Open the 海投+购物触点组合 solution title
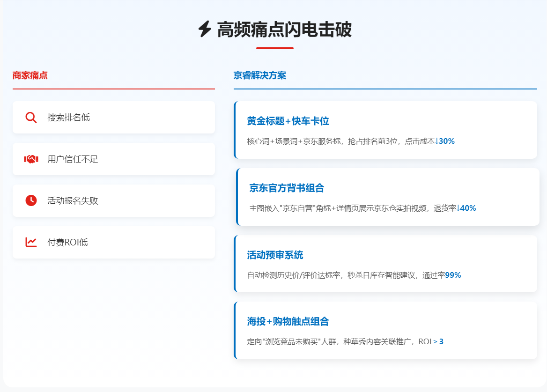The image size is (547, 392). (288, 322)
